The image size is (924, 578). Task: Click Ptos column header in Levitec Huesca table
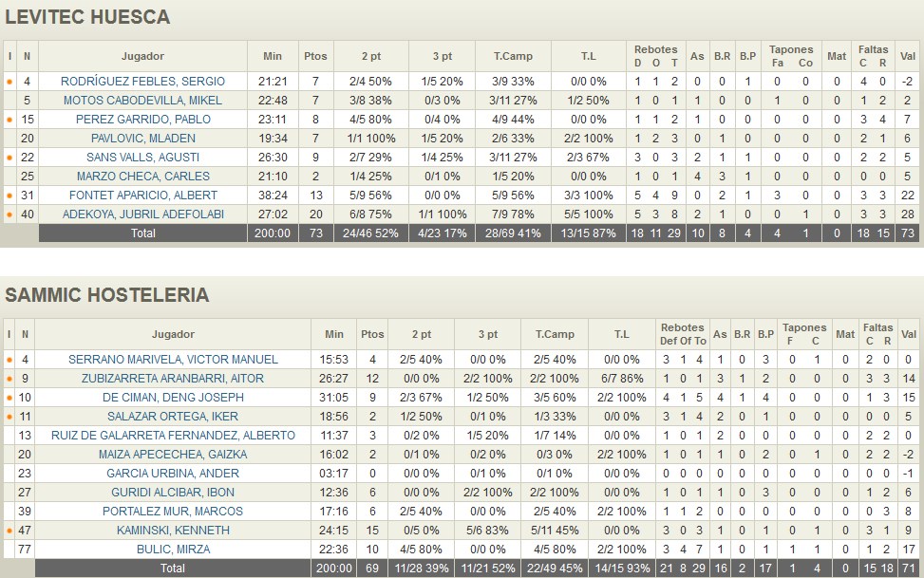[313, 56]
